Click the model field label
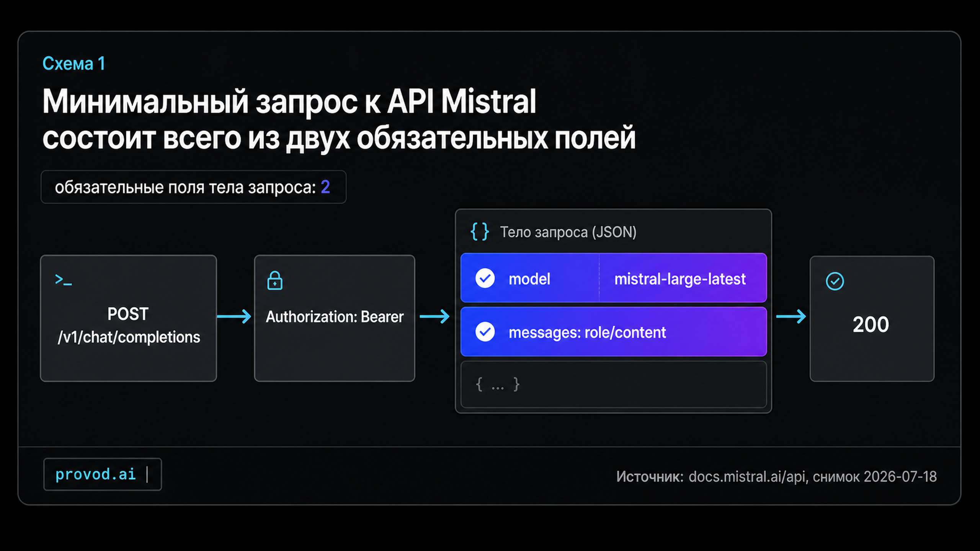 click(x=529, y=279)
